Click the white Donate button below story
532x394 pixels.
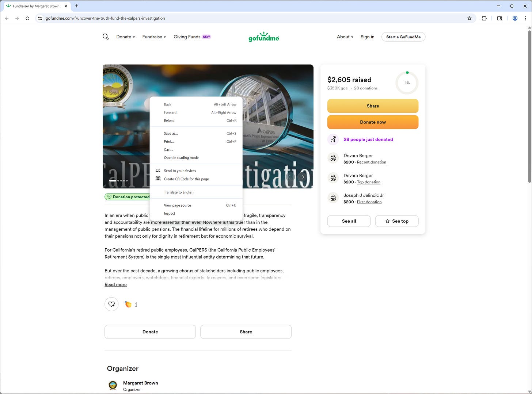coord(150,332)
